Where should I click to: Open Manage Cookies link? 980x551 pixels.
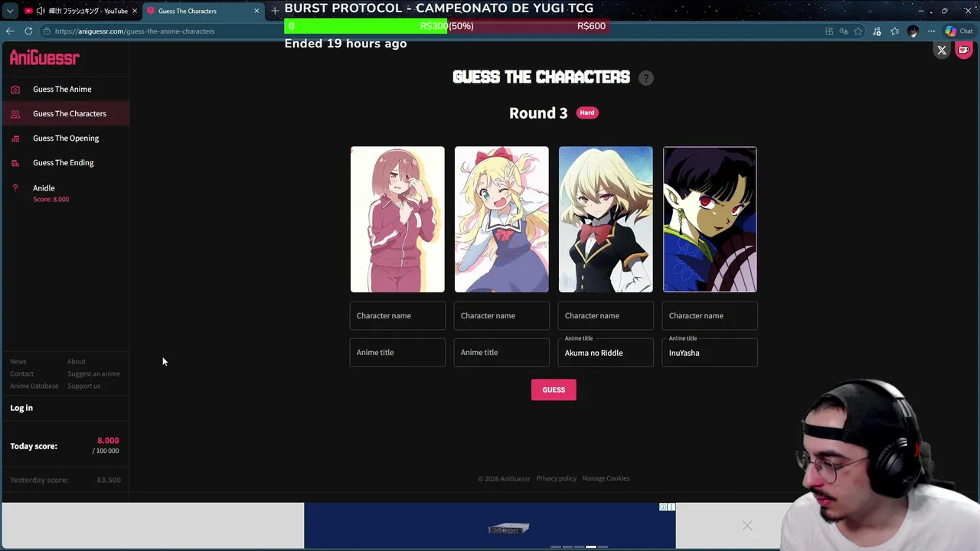(606, 478)
